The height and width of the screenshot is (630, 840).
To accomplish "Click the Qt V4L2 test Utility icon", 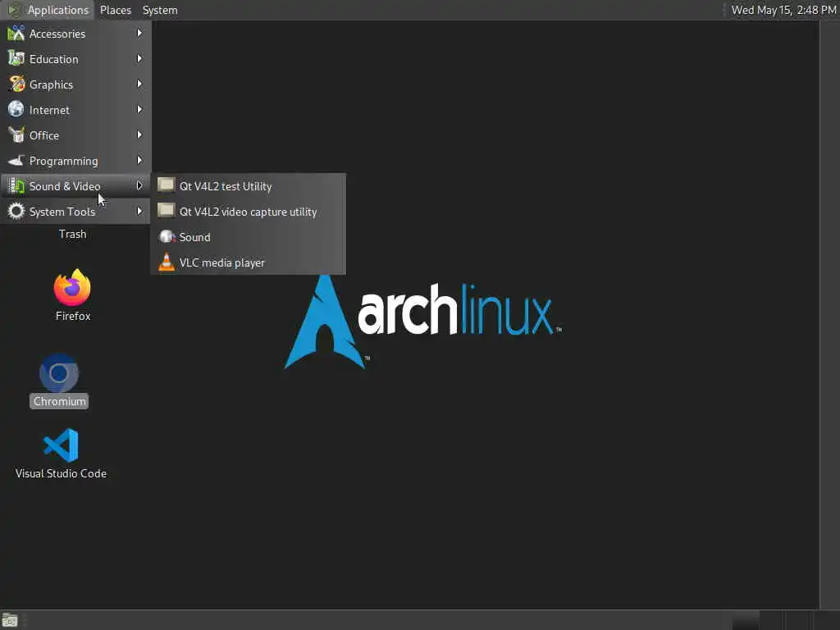I will [166, 185].
